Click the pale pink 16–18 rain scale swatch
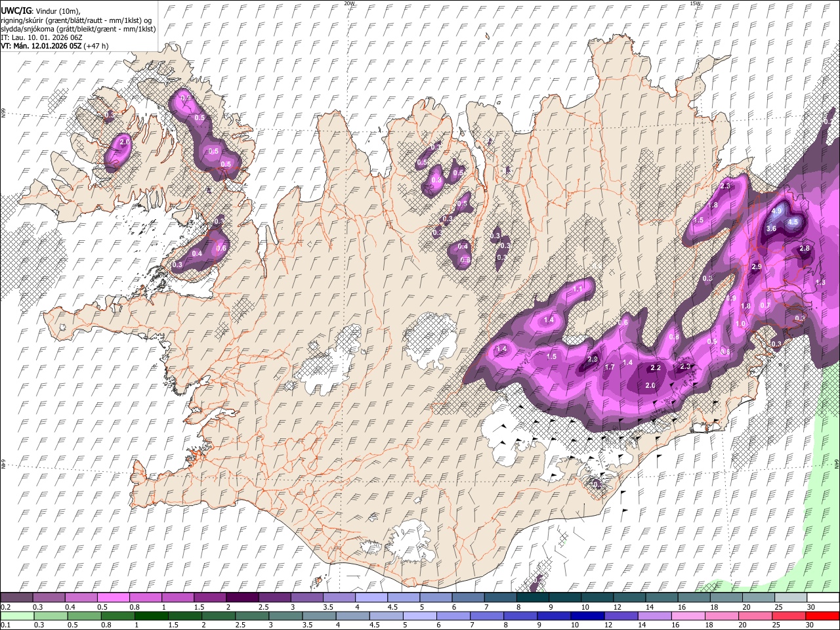Screen dimensions: 840x630 click(x=689, y=616)
